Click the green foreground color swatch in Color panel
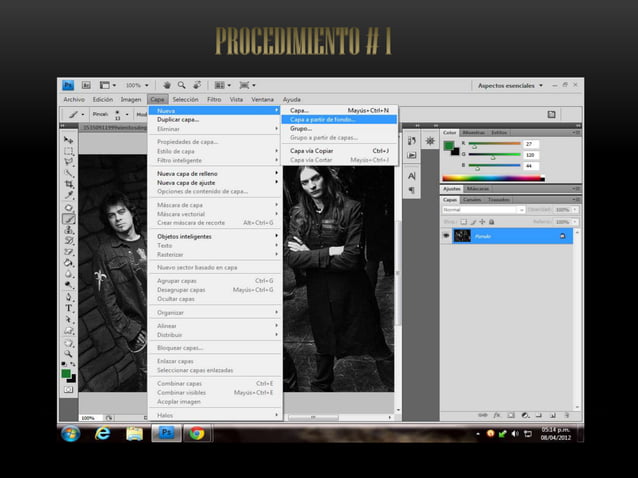The height and width of the screenshot is (478, 638). pos(447,145)
